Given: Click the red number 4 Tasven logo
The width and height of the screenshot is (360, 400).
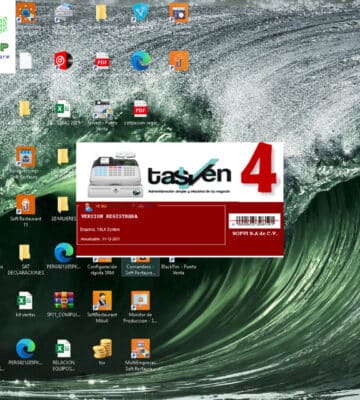Looking at the screenshot, I should tap(259, 168).
